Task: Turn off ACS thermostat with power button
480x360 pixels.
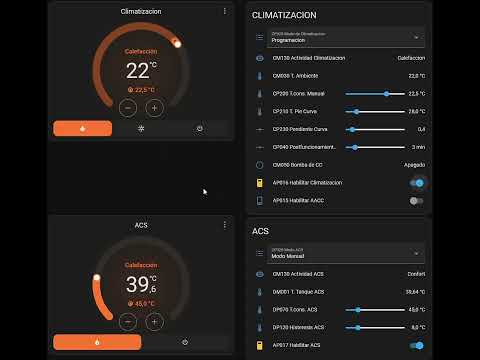Action: pyautogui.click(x=185, y=342)
